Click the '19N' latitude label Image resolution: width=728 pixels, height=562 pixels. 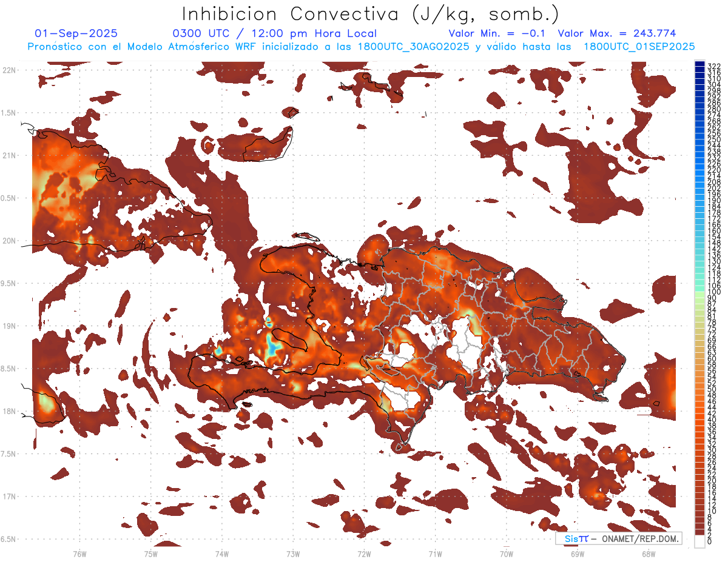(x=9, y=326)
